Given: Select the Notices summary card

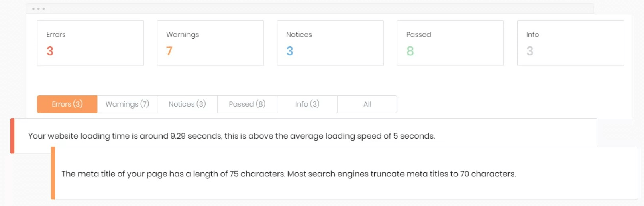Looking at the screenshot, I should click(x=330, y=43).
